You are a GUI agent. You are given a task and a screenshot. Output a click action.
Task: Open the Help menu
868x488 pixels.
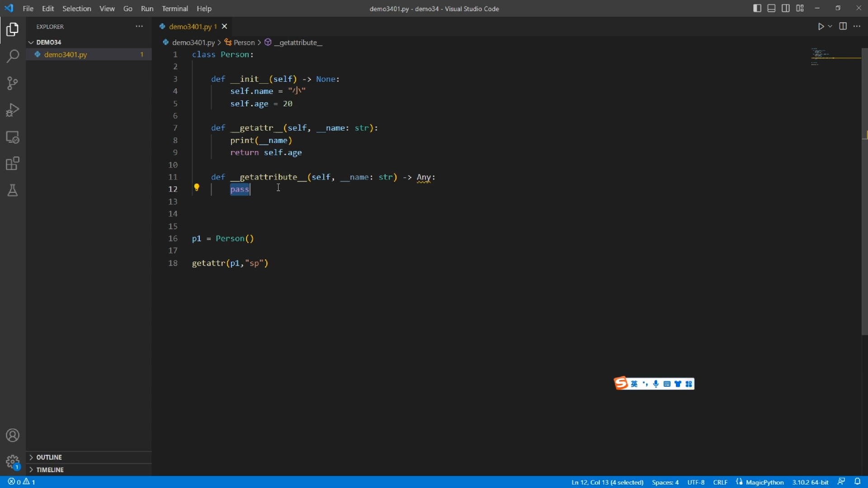coord(204,9)
